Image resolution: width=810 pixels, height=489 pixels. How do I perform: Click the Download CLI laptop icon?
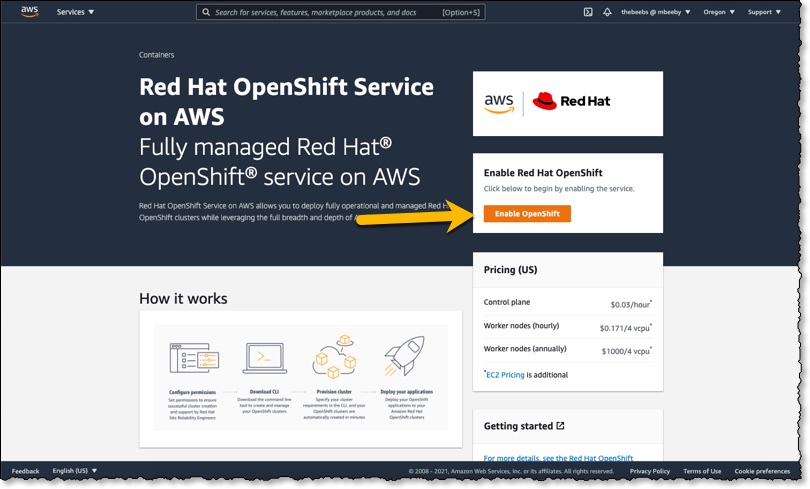[x=264, y=358]
